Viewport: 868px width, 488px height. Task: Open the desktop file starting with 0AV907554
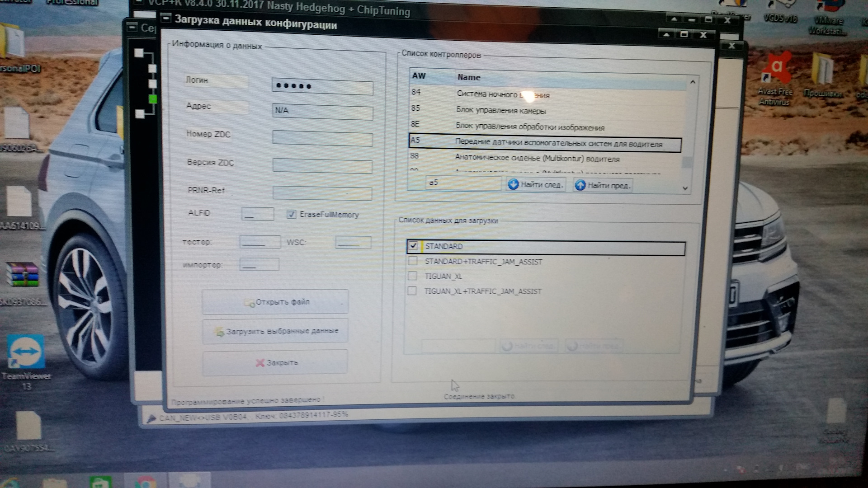point(28,431)
